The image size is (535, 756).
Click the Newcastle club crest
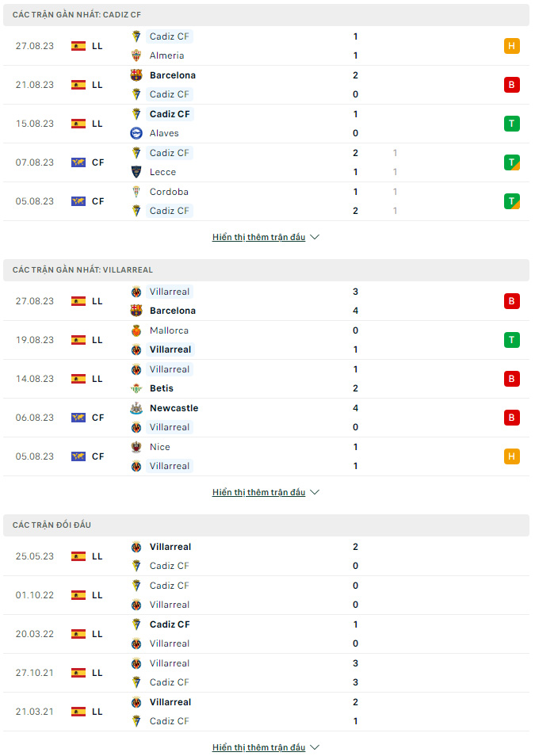136,408
